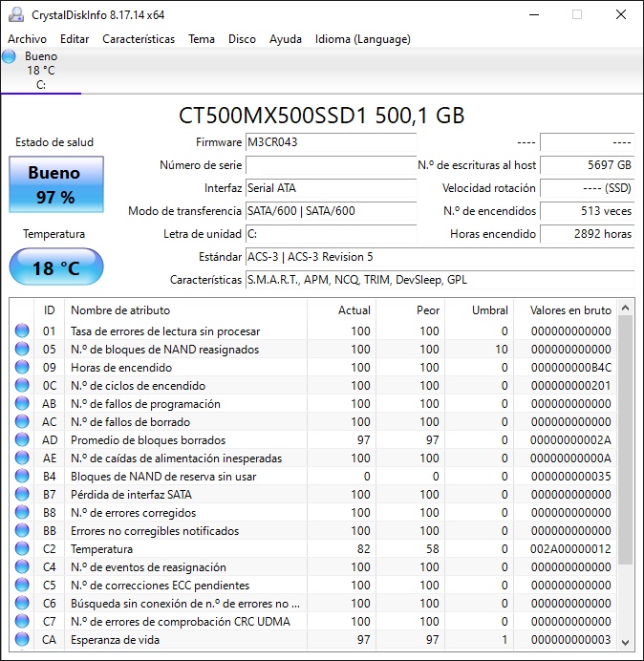Screen dimensions: 644x661
Task: Click the blue status orb in drive tab
Action: pos(9,56)
